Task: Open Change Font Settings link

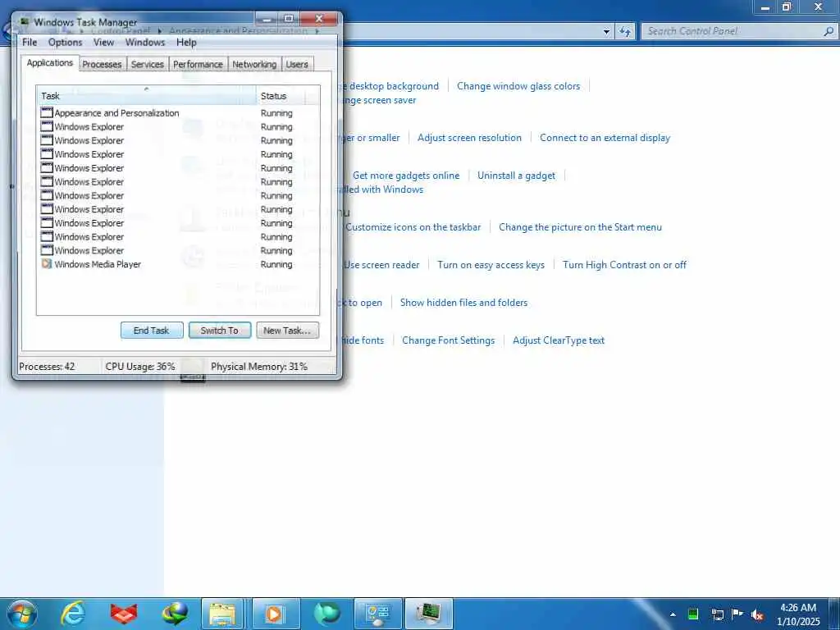Action: coord(449,340)
